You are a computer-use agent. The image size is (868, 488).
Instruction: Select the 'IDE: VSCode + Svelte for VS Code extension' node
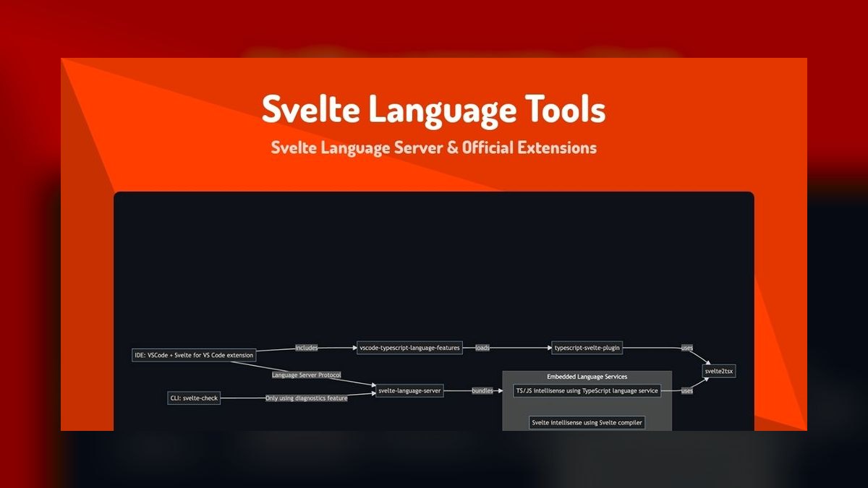click(x=194, y=356)
